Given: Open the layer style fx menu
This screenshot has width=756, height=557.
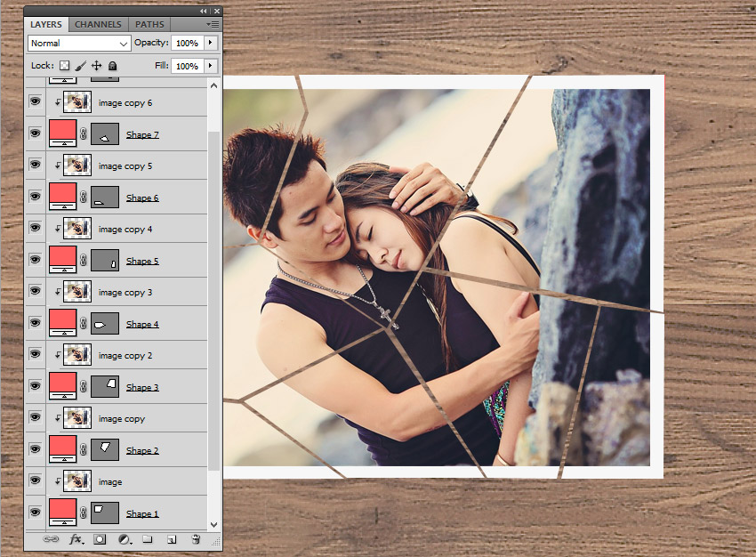Looking at the screenshot, I should tap(76, 539).
